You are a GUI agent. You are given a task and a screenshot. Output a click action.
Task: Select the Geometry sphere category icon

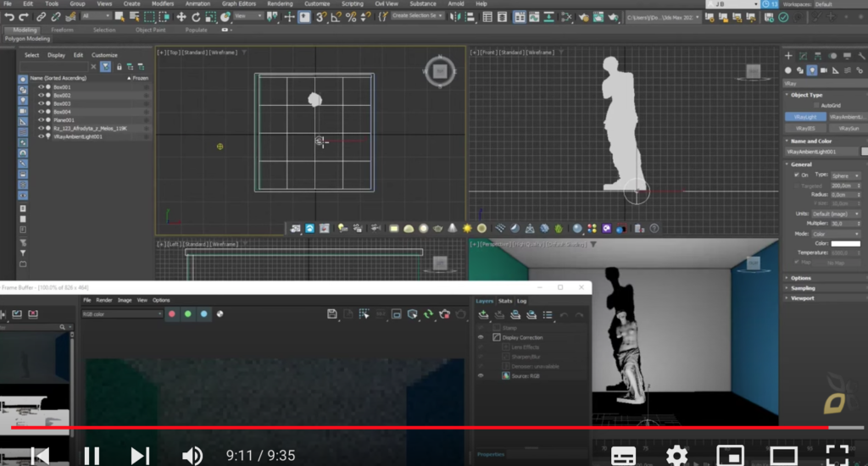[x=788, y=70]
